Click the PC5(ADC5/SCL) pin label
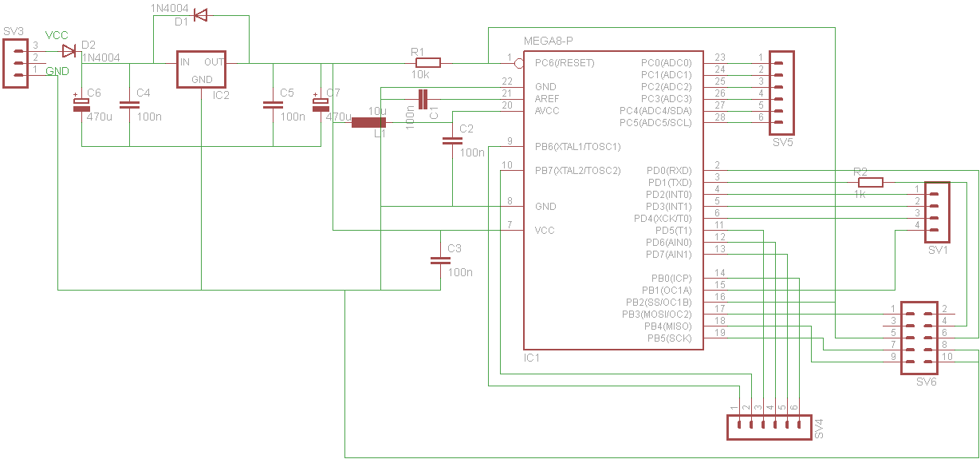This screenshot has height=459, width=980. coord(656,123)
